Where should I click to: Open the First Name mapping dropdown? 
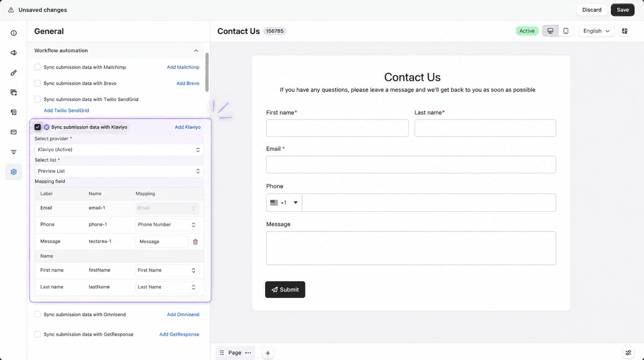[x=167, y=270]
